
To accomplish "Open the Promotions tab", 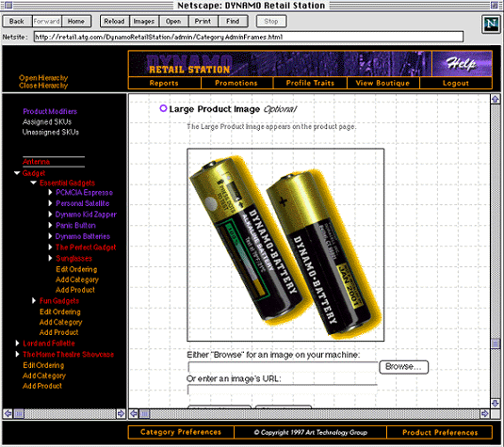I will point(236,83).
